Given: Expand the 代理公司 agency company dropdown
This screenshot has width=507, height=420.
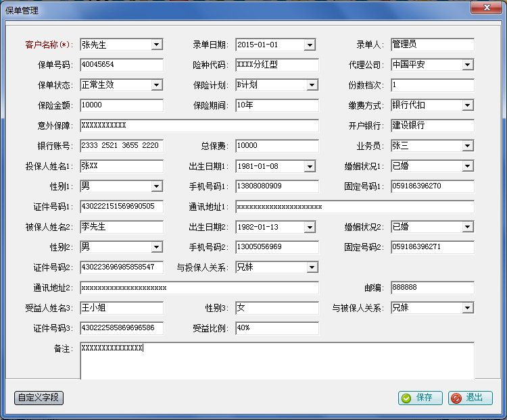Looking at the screenshot, I should [x=468, y=65].
